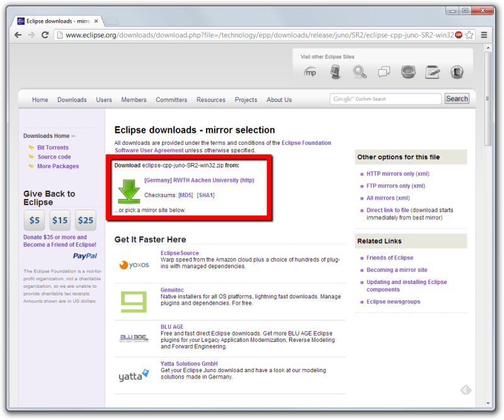Click the rightmost round Eclipse sites icon
Viewport: 504px width, 420px height.
click(x=457, y=72)
